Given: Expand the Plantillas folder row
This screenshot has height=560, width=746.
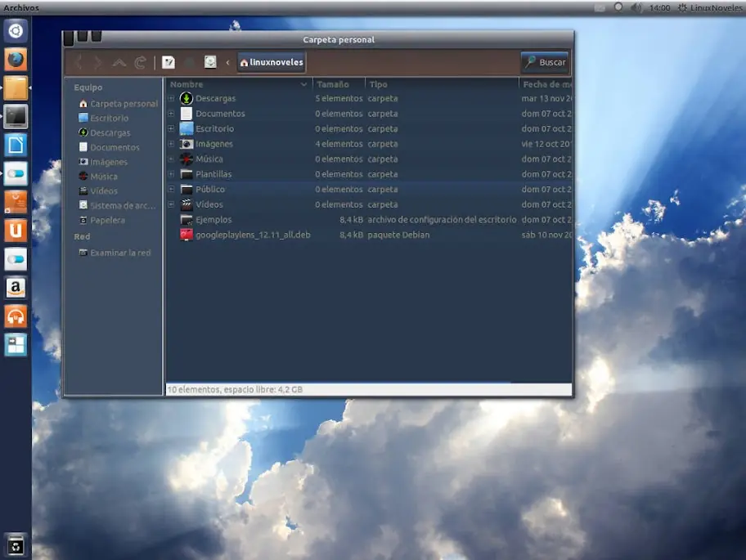Looking at the screenshot, I should pos(171,174).
